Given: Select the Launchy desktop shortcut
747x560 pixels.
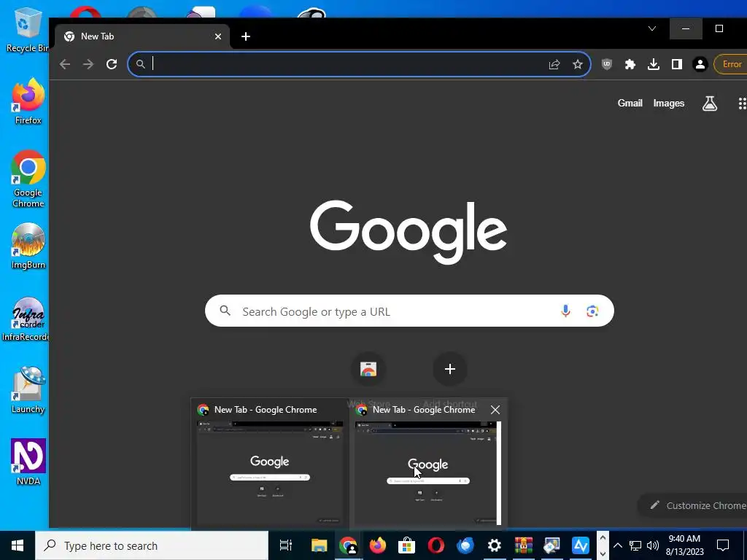Looking at the screenshot, I should pyautogui.click(x=28, y=390).
